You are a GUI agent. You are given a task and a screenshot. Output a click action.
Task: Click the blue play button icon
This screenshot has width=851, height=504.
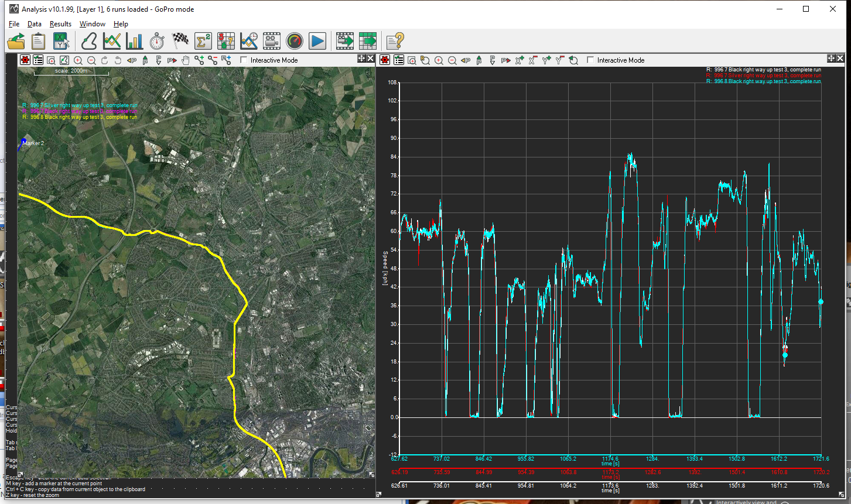coord(317,41)
